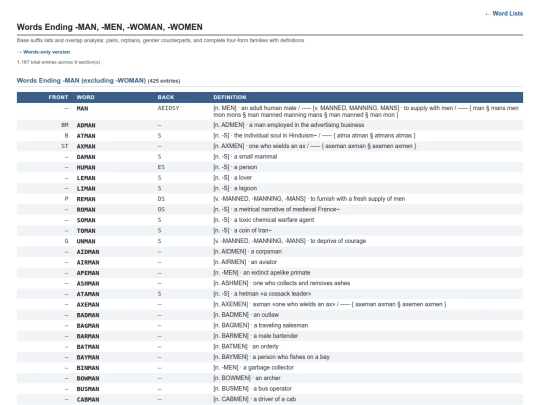Click front hook P for REMAN
This screenshot has width=540, height=405.
tap(66, 199)
